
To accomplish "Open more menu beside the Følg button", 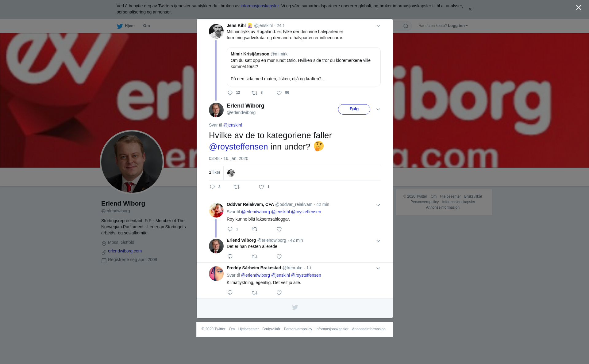I will [x=378, y=109].
